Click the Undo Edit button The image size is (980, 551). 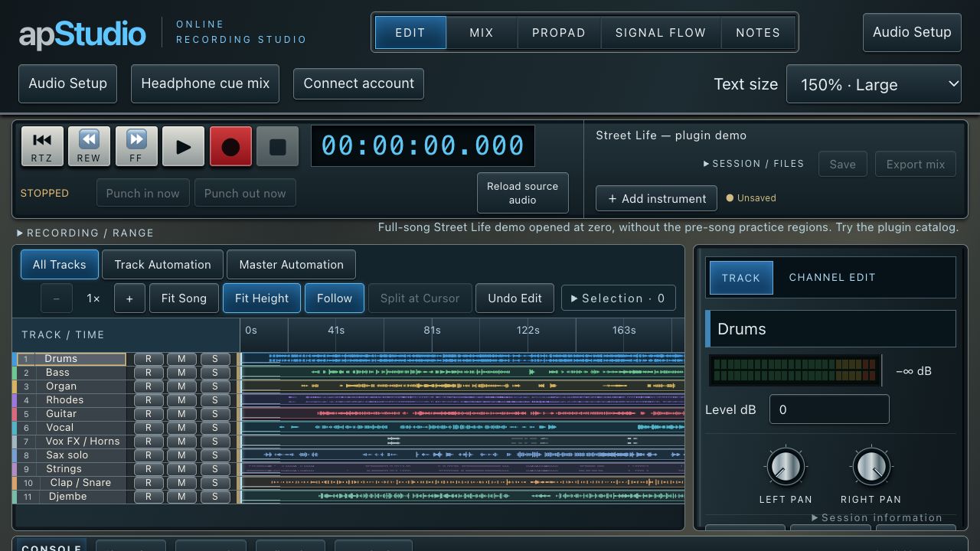(x=515, y=298)
